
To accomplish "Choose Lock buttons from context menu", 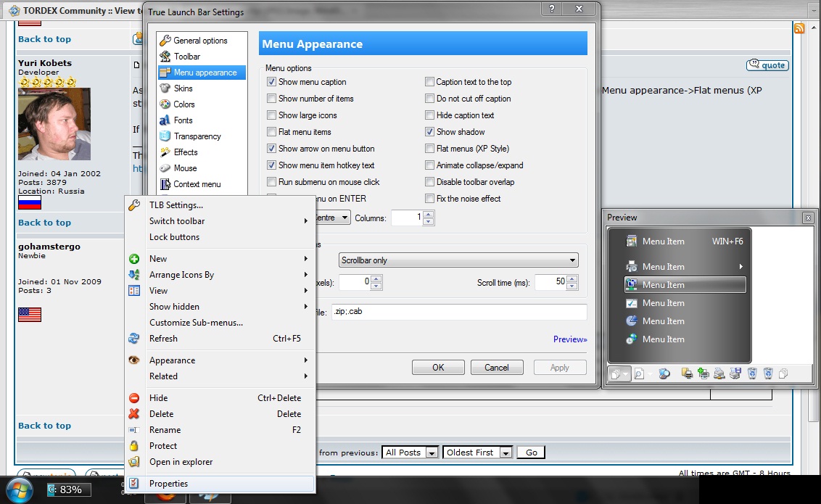I will pos(220,237).
